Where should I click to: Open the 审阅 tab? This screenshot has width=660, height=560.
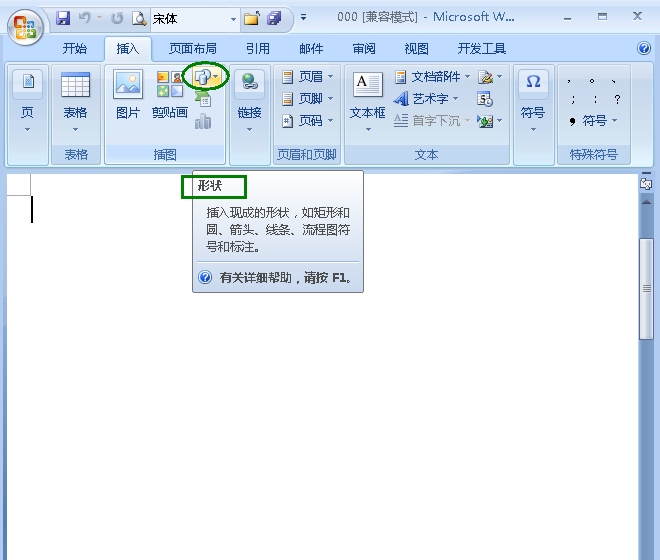point(364,49)
